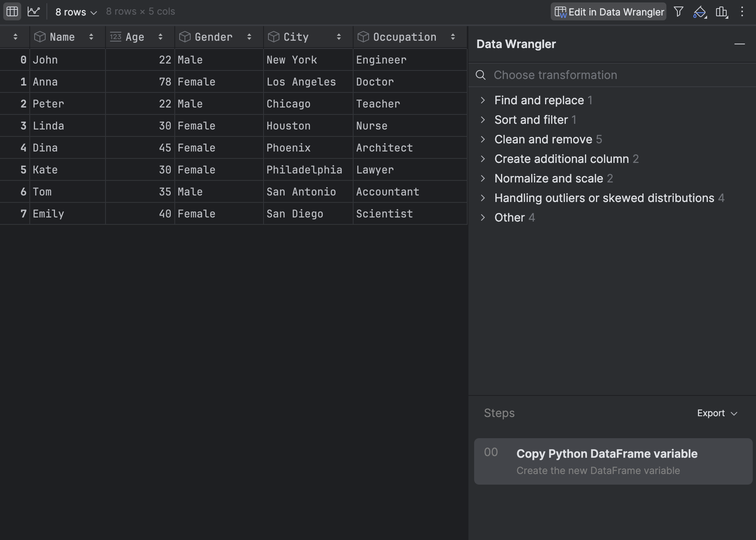This screenshot has width=756, height=540.
Task: Open the Export dropdown in Steps
Action: tap(717, 413)
